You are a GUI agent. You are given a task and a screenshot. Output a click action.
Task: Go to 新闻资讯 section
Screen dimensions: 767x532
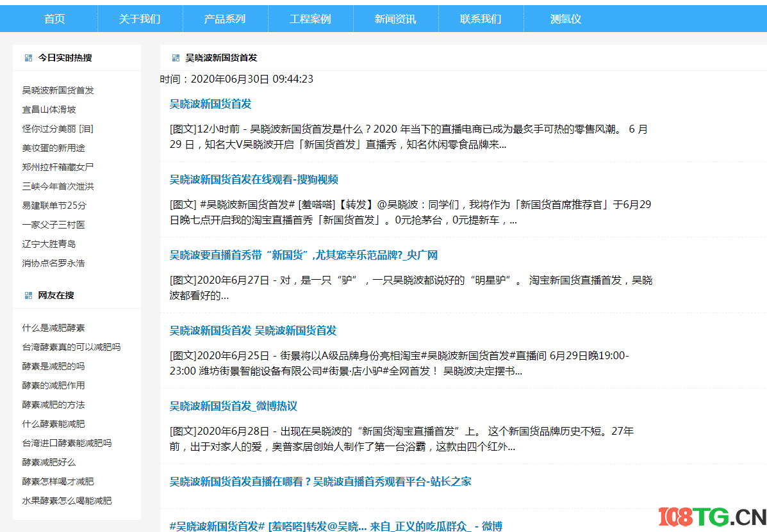pos(395,19)
